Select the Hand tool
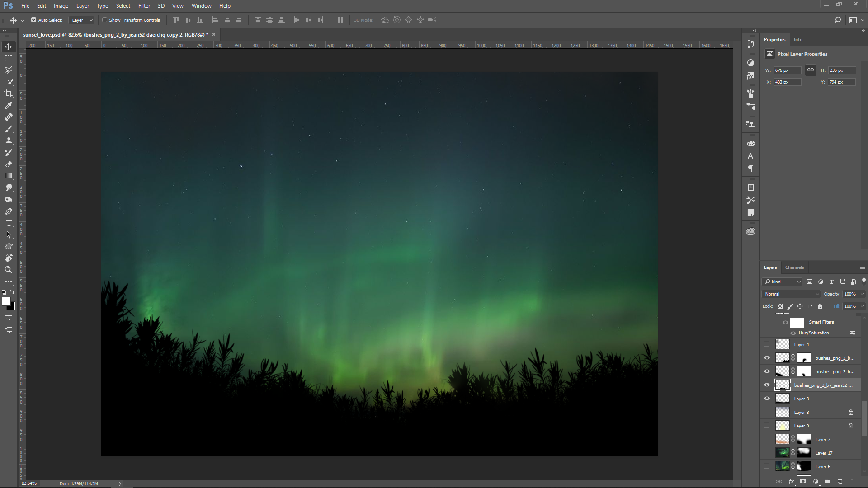The width and height of the screenshot is (868, 488). coord(9,258)
